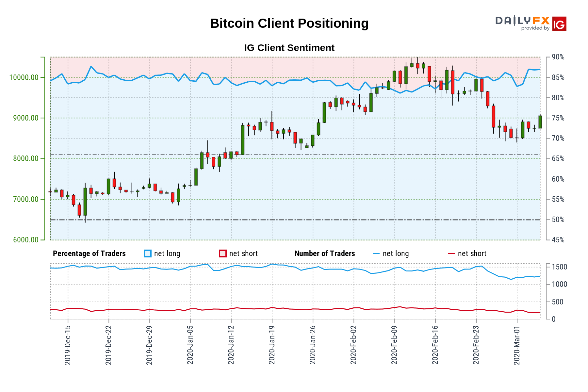This screenshot has width=588, height=392.
Task: Click the net short red square swatch
Action: tap(223, 253)
